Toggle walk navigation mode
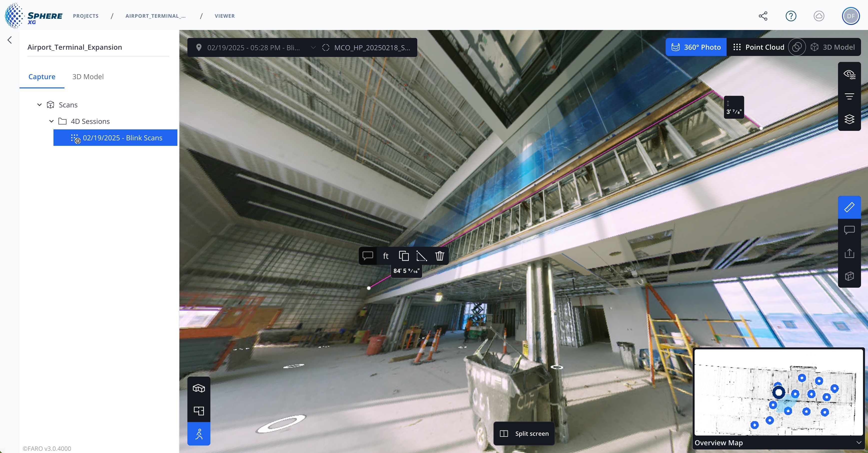The image size is (868, 453). [x=198, y=434]
